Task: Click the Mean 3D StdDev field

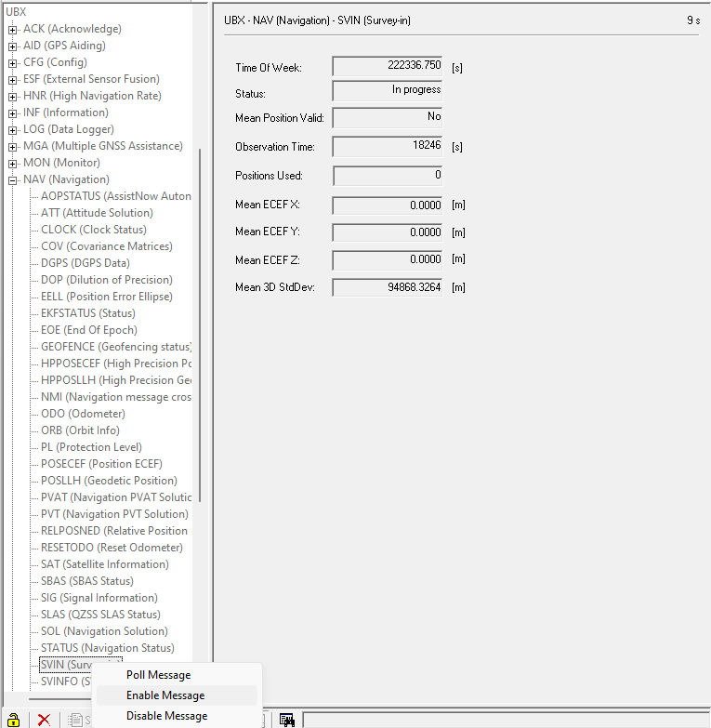Action: [387, 287]
